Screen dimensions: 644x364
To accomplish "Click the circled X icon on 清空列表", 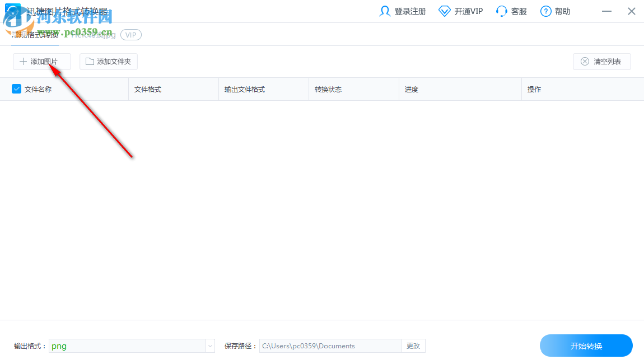I will click(585, 61).
